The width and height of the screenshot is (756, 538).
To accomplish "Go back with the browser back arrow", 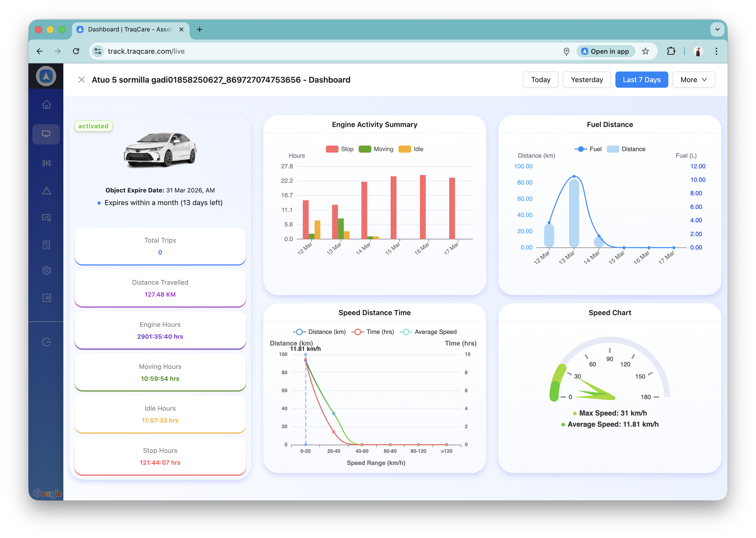I will [x=40, y=51].
